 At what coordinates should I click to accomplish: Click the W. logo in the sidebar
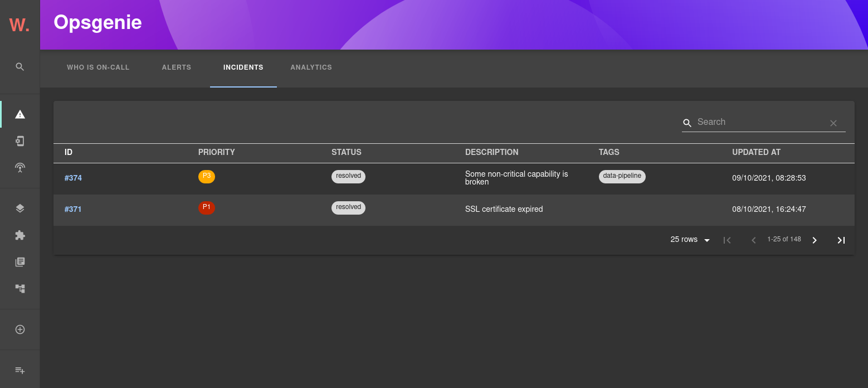click(x=19, y=25)
